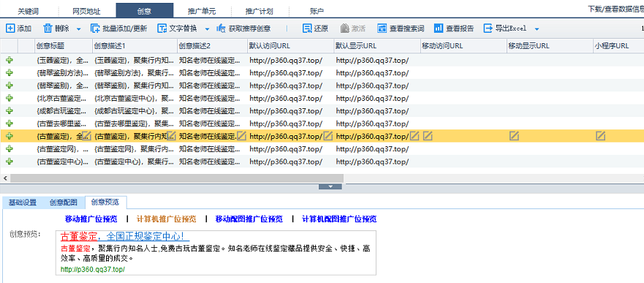644x283 pixels.
Task: Click the 还原 restore icon
Action: (x=307, y=29)
